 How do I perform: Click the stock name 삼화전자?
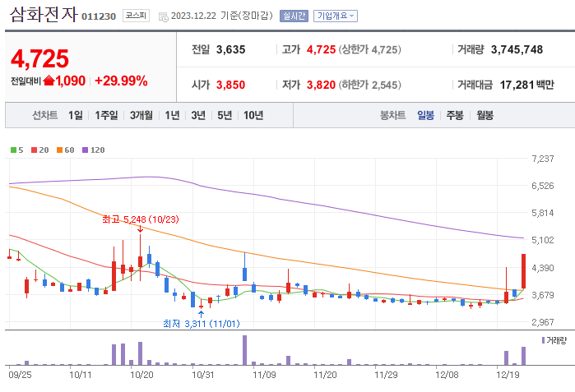[44, 15]
